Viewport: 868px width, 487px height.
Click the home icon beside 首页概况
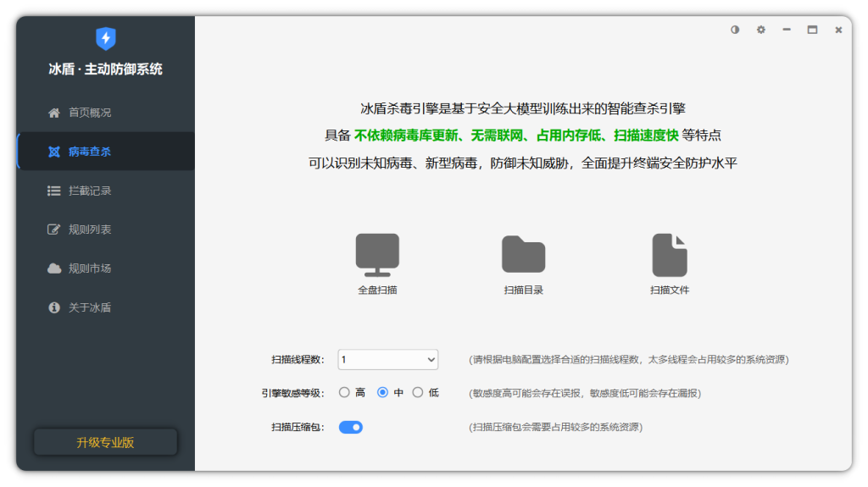[54, 113]
